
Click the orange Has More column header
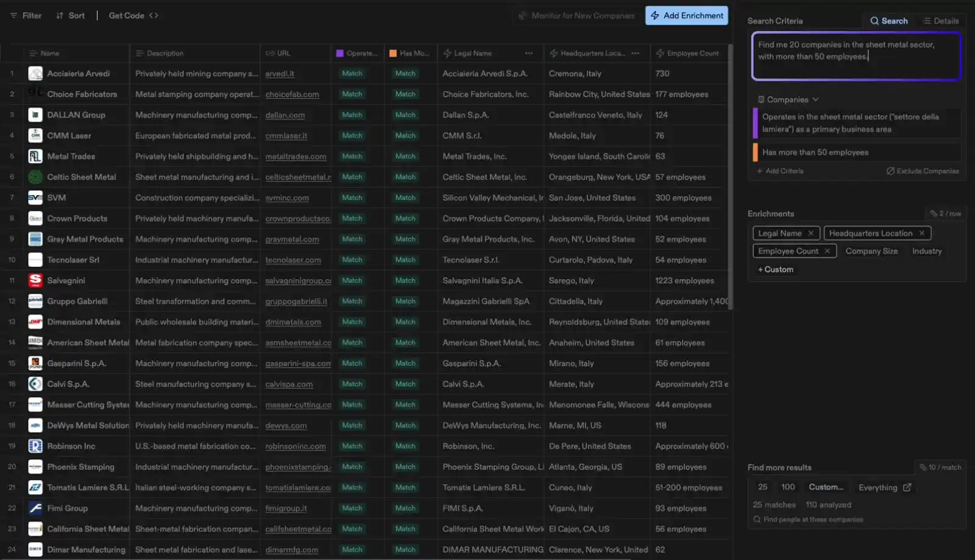[x=411, y=53]
